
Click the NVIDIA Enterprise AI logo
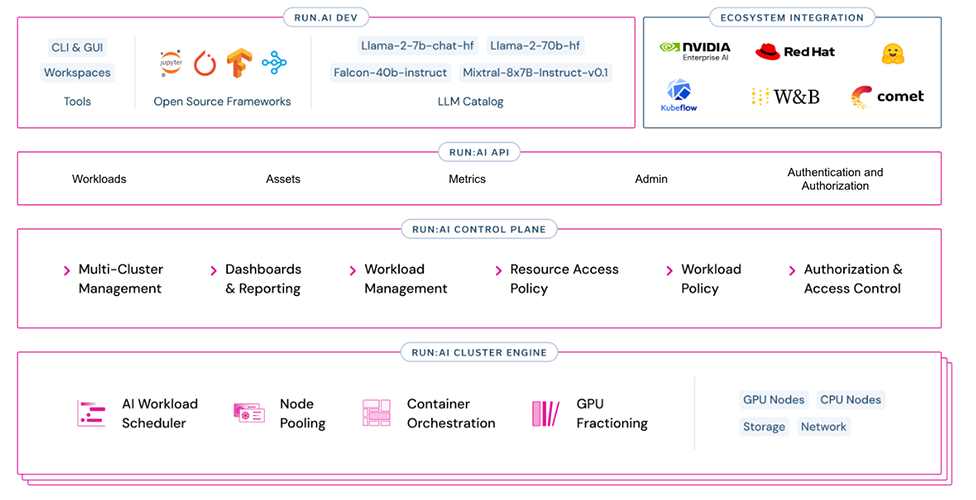(695, 51)
